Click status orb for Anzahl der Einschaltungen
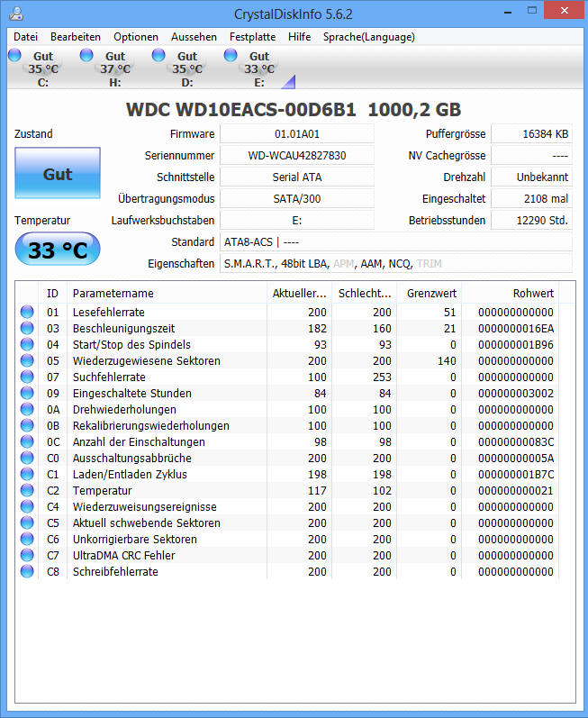 click(x=27, y=441)
